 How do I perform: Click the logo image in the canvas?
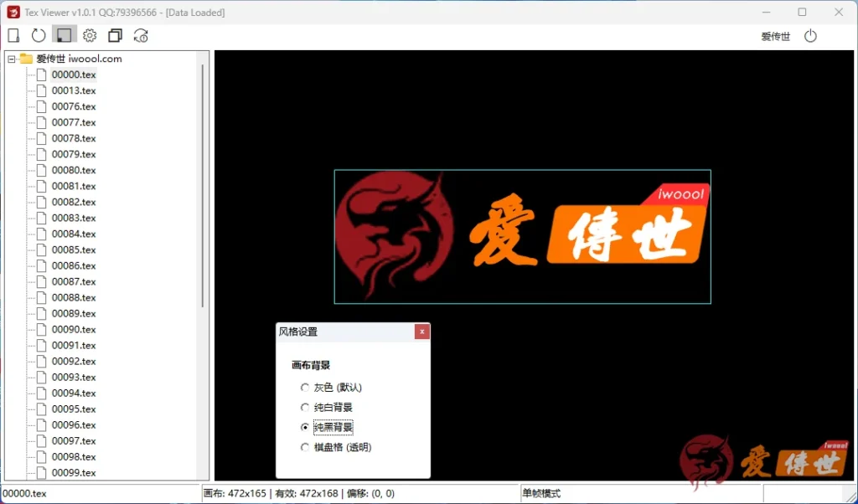[523, 236]
